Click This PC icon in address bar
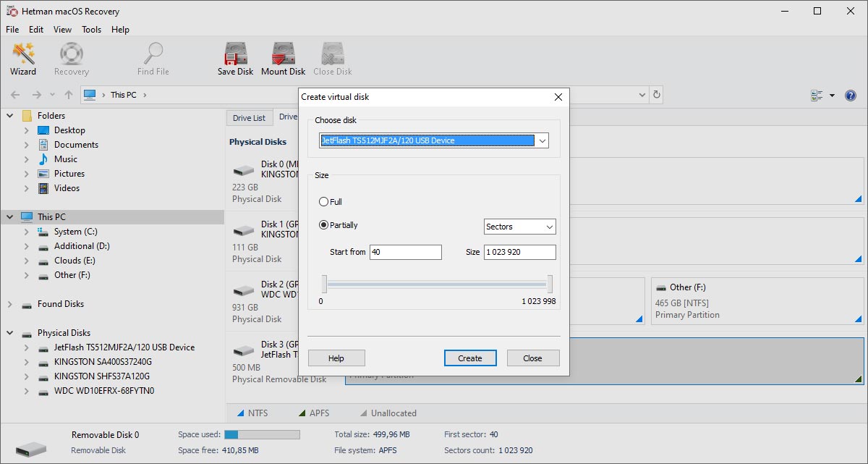 (90, 95)
